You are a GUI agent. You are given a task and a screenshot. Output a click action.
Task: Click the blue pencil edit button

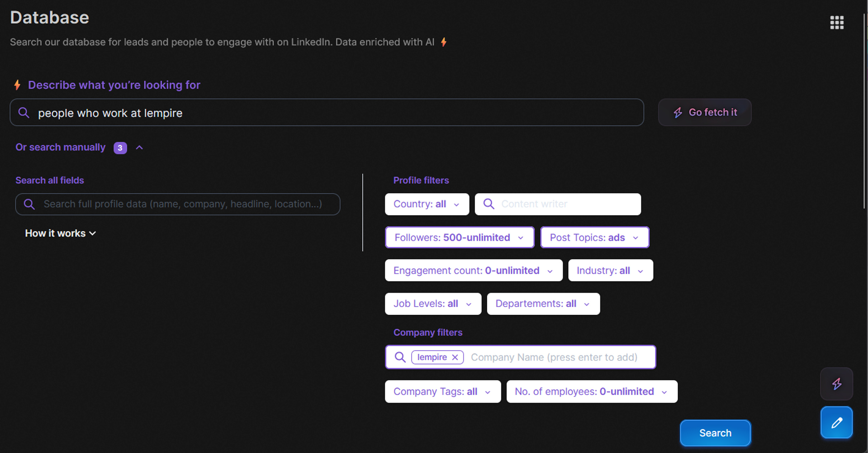point(836,423)
